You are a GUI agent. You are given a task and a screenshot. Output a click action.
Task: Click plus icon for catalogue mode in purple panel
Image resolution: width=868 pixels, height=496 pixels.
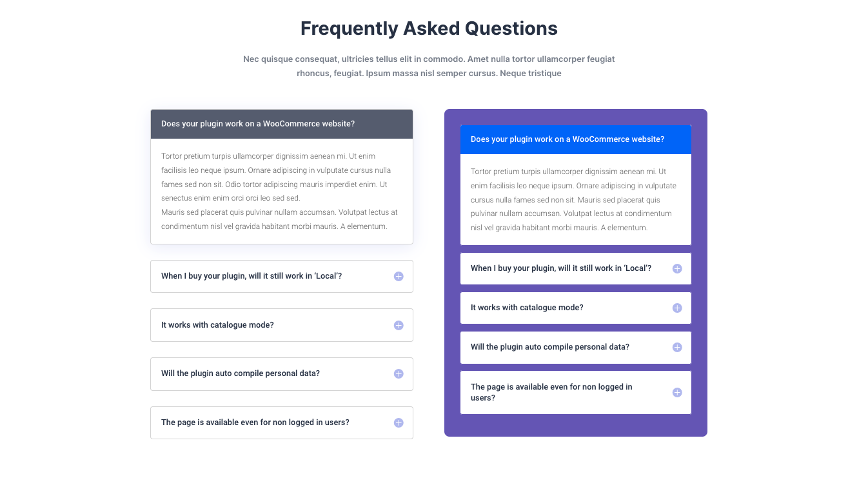click(x=677, y=308)
